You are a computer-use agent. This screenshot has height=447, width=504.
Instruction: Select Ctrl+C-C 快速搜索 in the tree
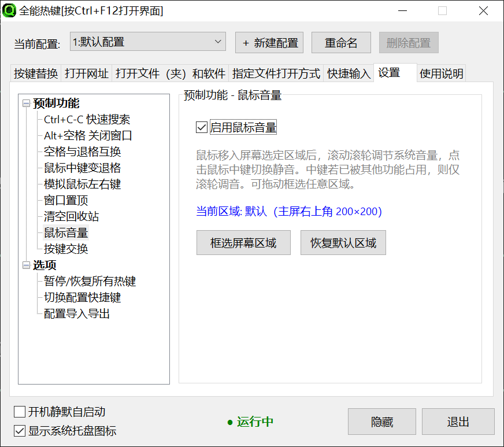(x=87, y=120)
